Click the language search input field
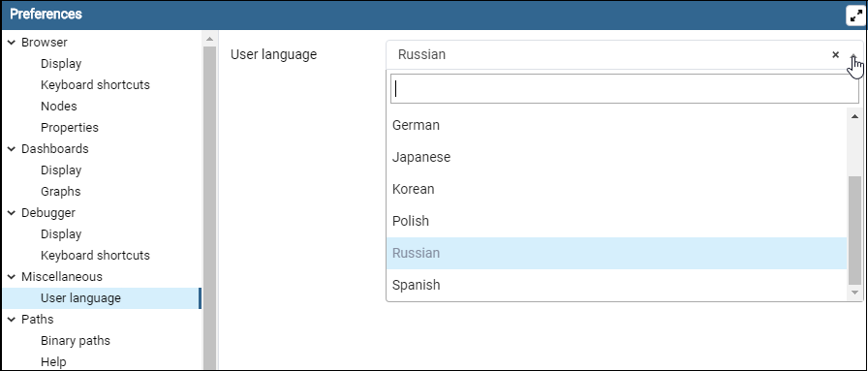Screen dimensions: 868x371 625,88
